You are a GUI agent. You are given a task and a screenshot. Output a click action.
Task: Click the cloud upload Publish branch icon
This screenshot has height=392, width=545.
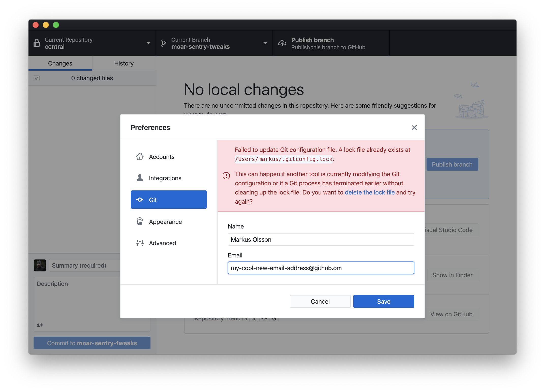[282, 43]
